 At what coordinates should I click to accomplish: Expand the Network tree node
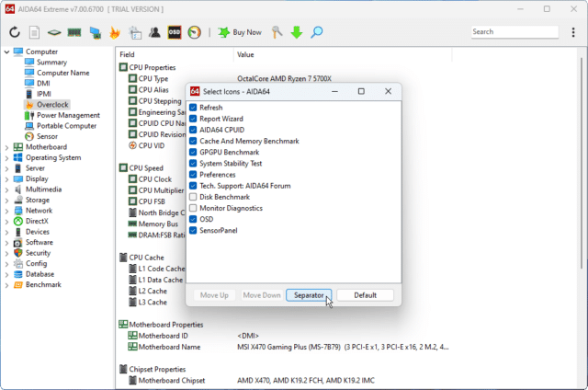point(6,211)
